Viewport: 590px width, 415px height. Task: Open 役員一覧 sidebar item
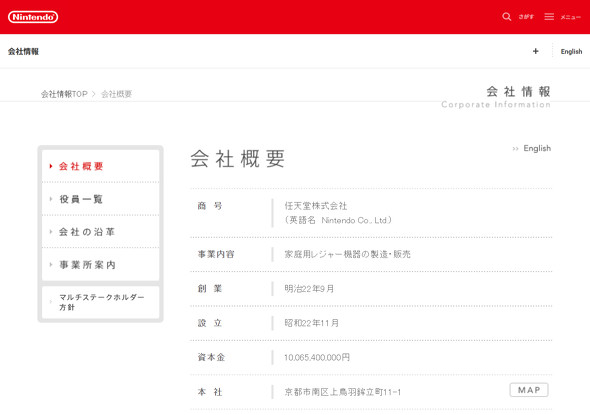point(100,199)
